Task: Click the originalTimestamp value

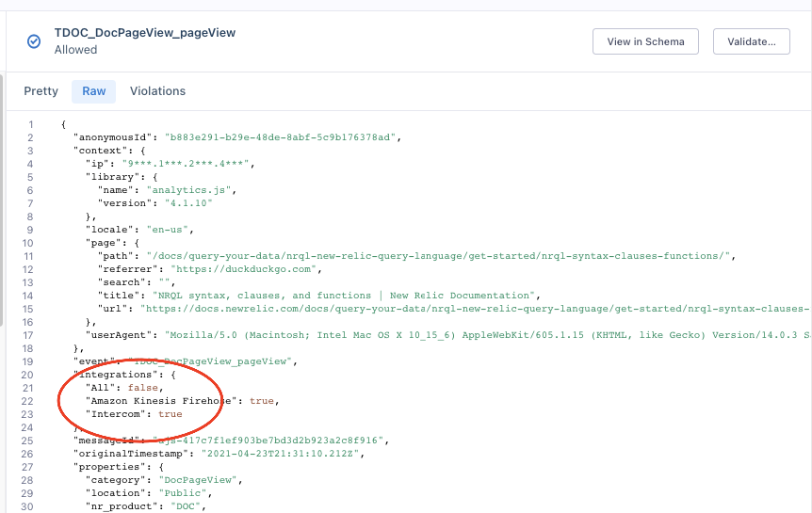Action: [280, 454]
